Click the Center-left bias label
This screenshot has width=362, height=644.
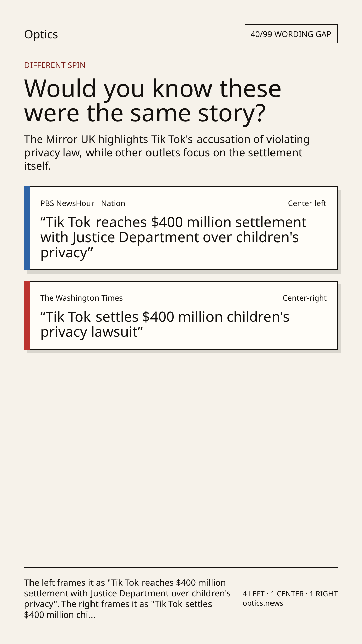coord(307,203)
